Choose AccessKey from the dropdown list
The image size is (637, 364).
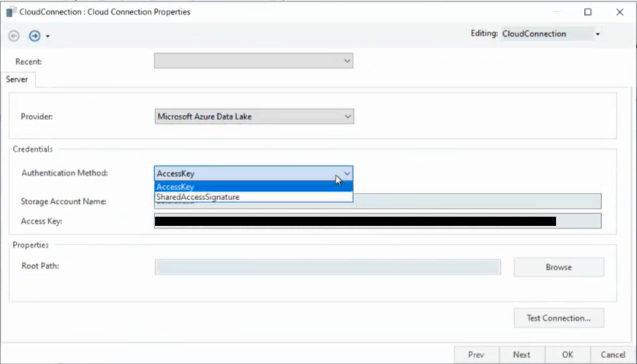pos(253,186)
